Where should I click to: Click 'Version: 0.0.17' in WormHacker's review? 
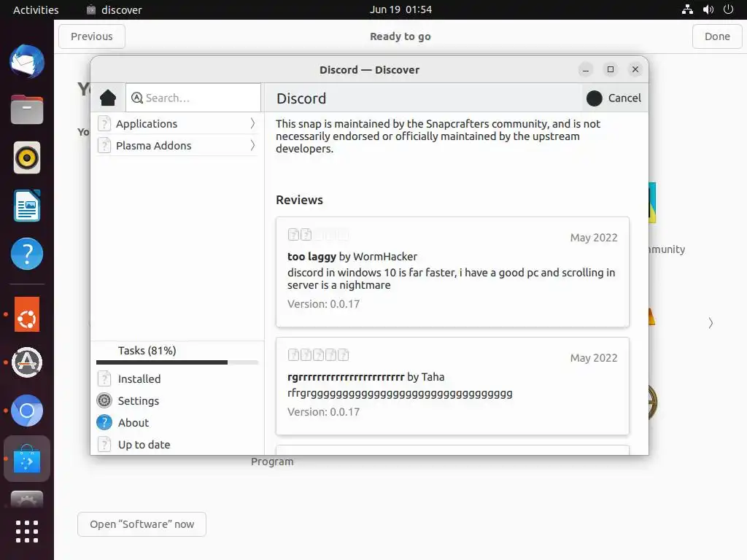pyautogui.click(x=323, y=304)
